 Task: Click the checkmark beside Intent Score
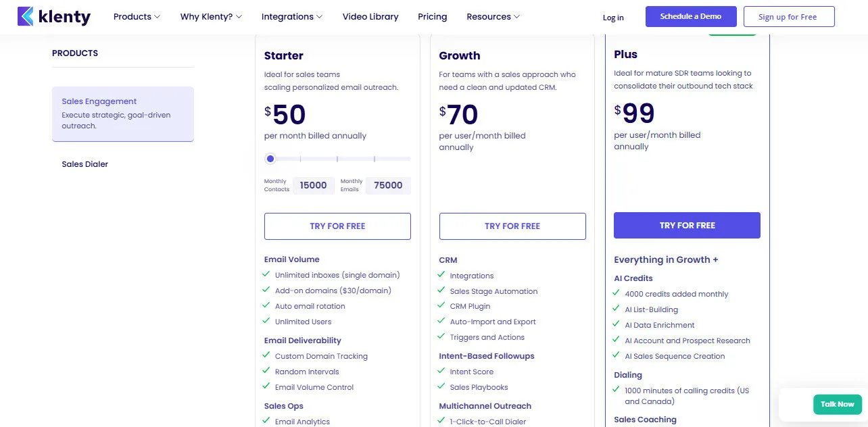[441, 371]
